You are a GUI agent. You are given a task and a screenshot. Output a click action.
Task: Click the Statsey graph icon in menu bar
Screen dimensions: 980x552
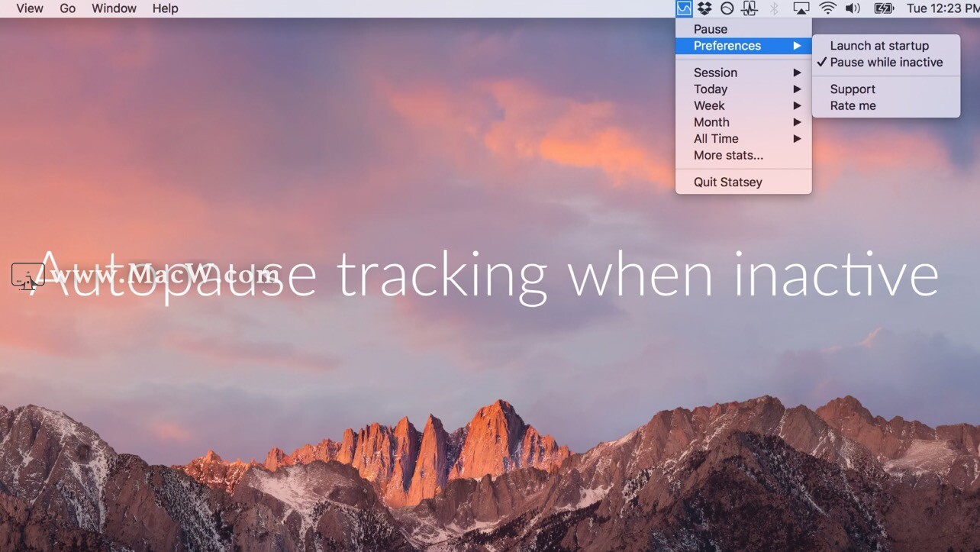tap(684, 8)
